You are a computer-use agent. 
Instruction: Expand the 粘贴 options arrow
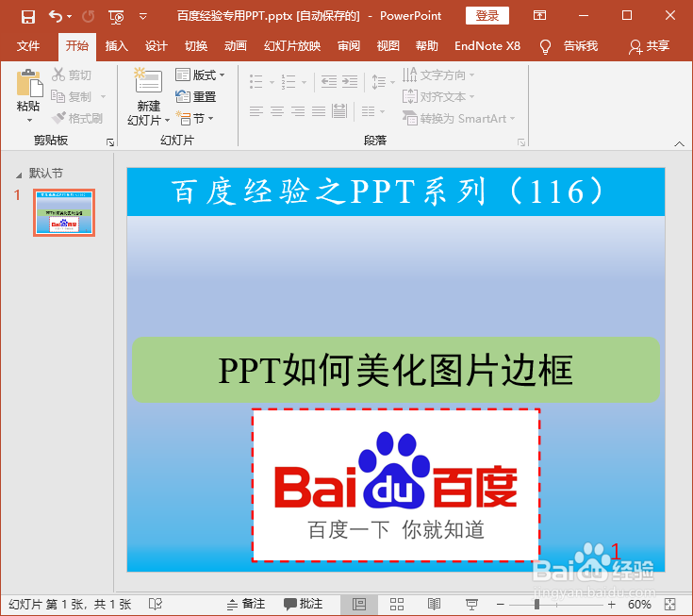pyautogui.click(x=29, y=121)
